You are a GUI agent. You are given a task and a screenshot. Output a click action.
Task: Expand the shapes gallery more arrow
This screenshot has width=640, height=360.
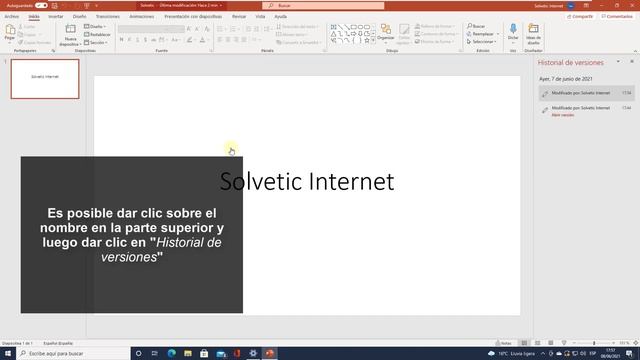point(373,41)
